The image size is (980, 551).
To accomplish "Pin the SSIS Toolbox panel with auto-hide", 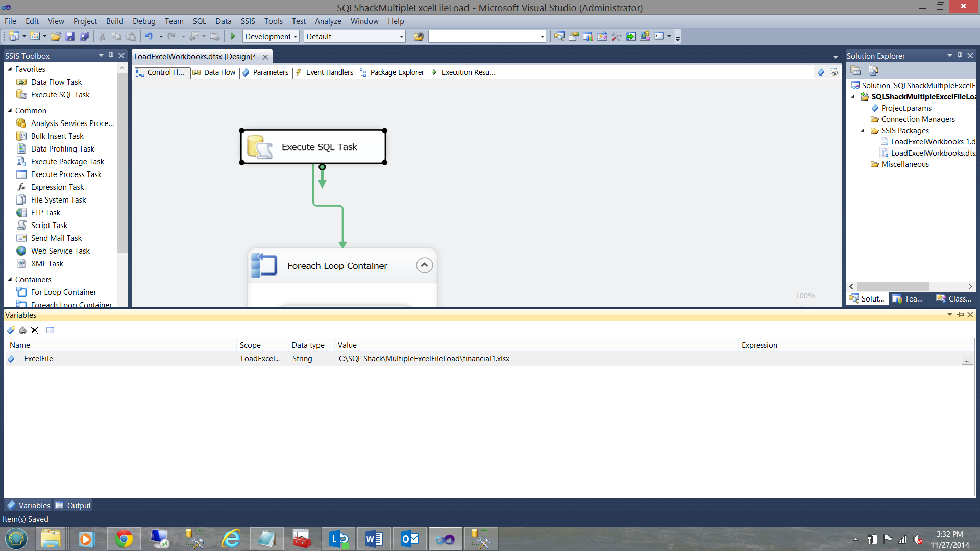I will click(111, 56).
